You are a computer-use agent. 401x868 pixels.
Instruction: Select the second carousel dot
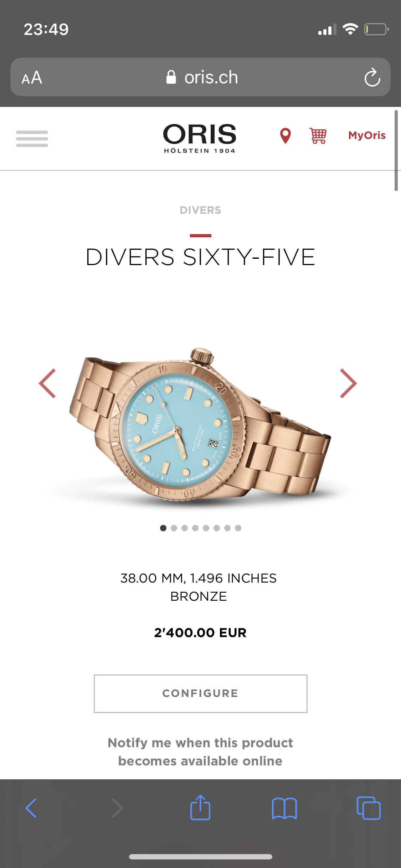coord(174,528)
